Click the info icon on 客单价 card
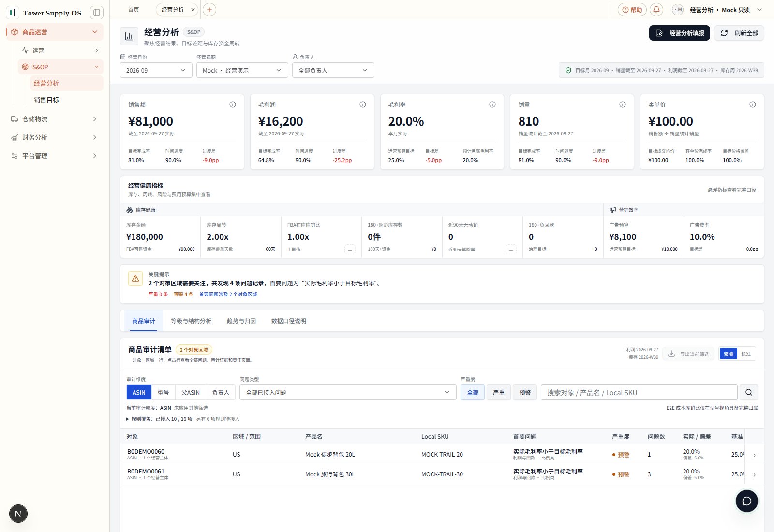Image resolution: width=774 pixels, height=532 pixels. click(x=753, y=104)
